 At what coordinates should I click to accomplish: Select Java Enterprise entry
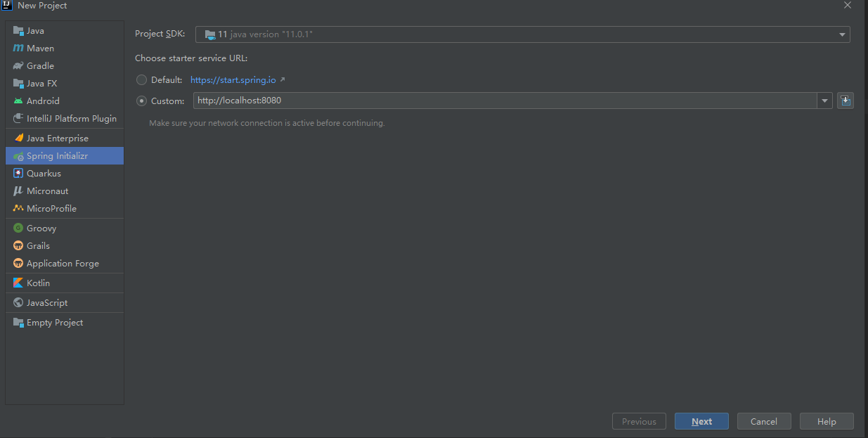coord(65,139)
